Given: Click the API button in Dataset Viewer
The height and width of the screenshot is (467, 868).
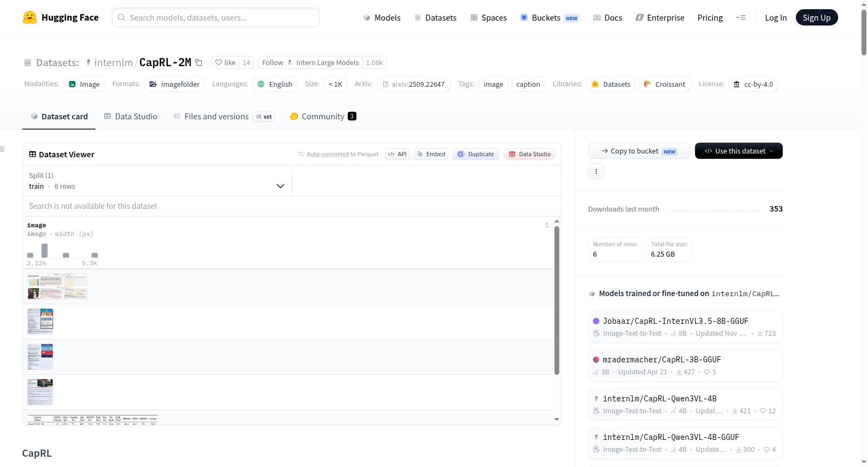Looking at the screenshot, I should coord(398,154).
